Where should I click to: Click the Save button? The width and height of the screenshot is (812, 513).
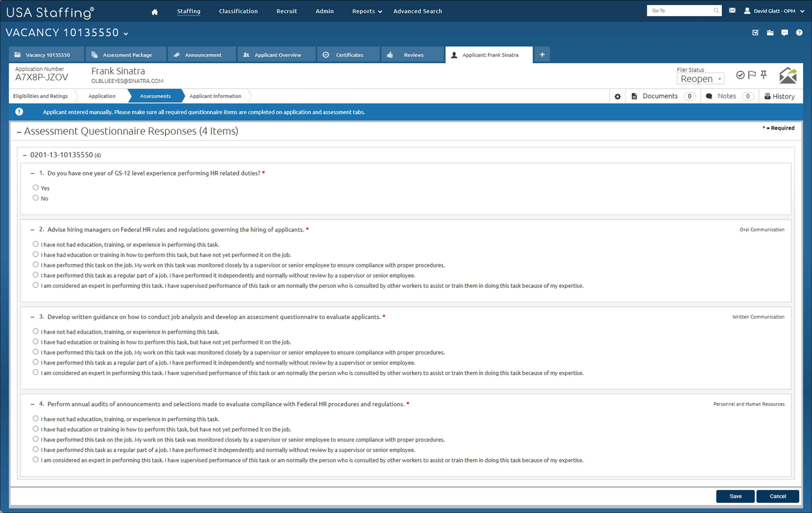[735, 496]
